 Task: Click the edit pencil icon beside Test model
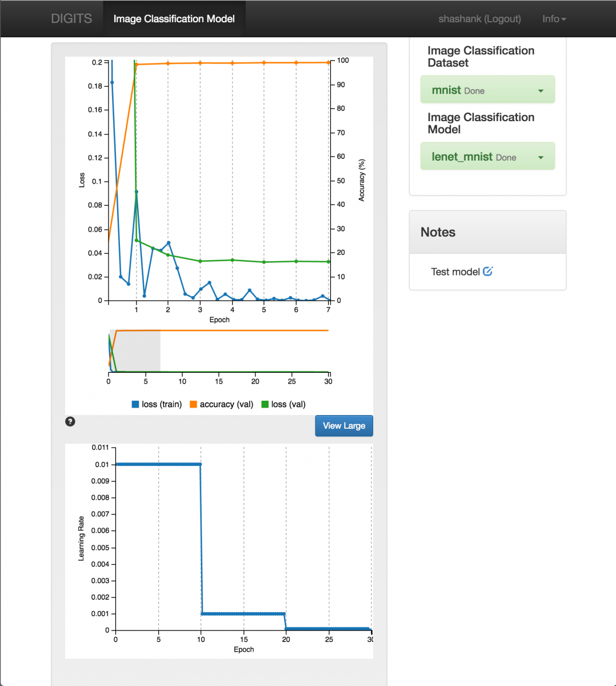(487, 272)
